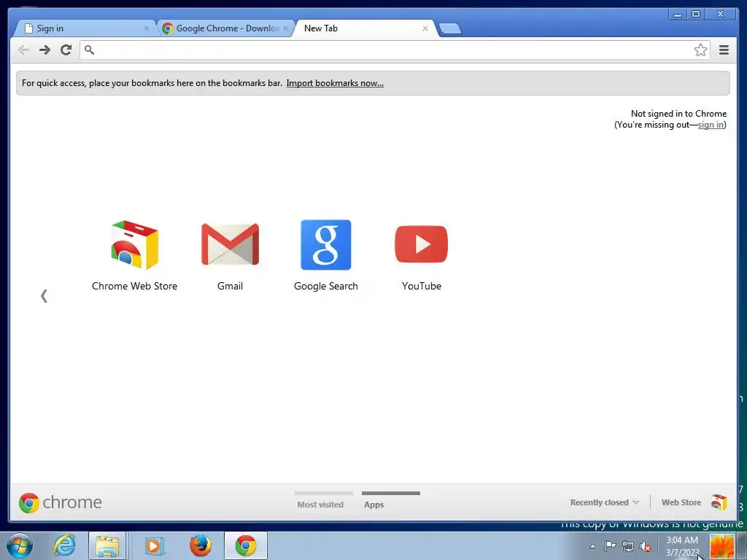Image resolution: width=747 pixels, height=560 pixels.
Task: Open Windows Media Player from taskbar
Action: pos(153,545)
